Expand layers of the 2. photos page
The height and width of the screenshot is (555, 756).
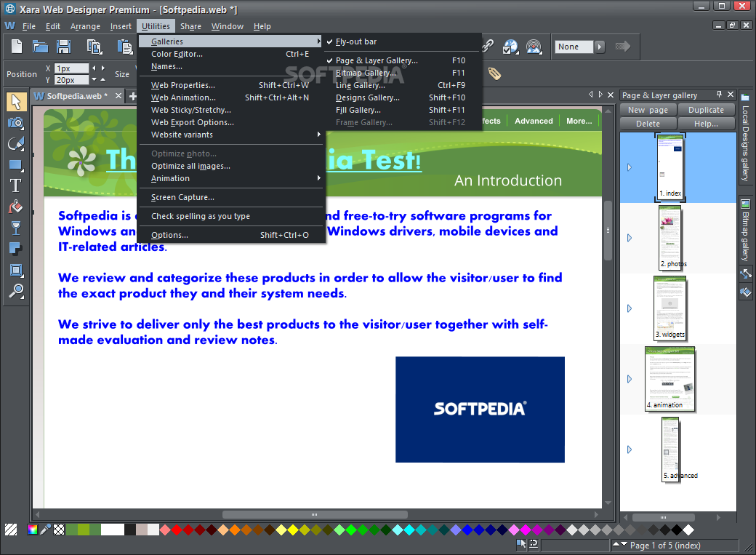pyautogui.click(x=630, y=238)
